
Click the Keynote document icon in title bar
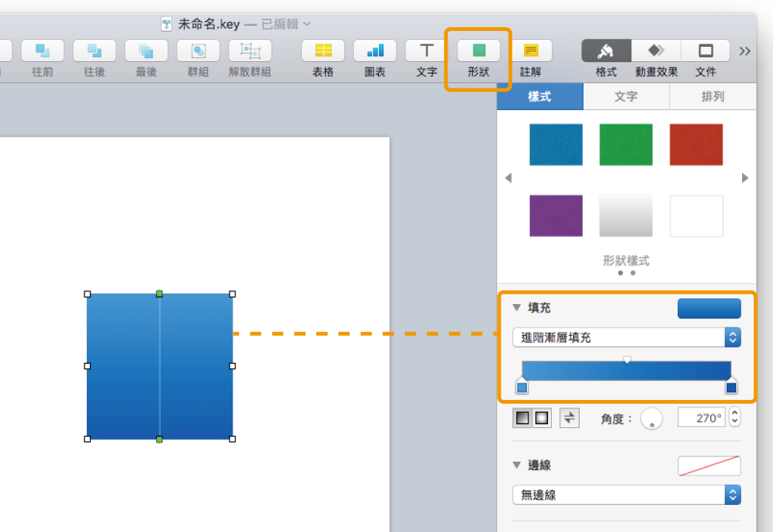167,24
